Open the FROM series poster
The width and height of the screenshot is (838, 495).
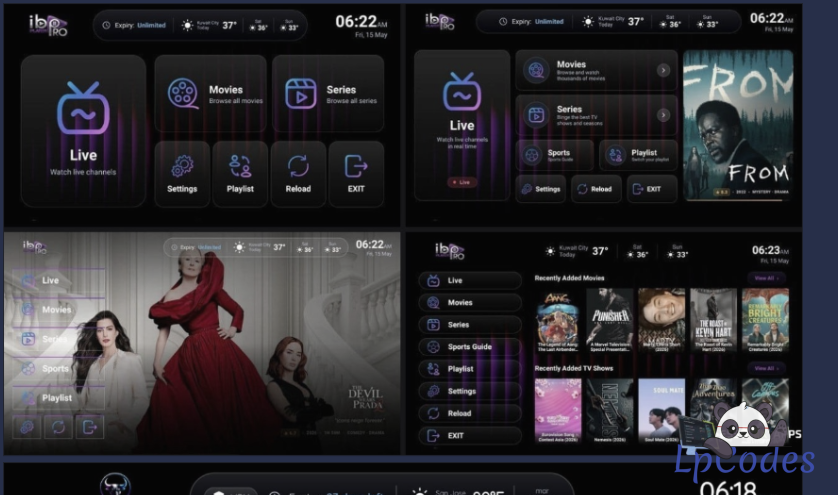(738, 126)
